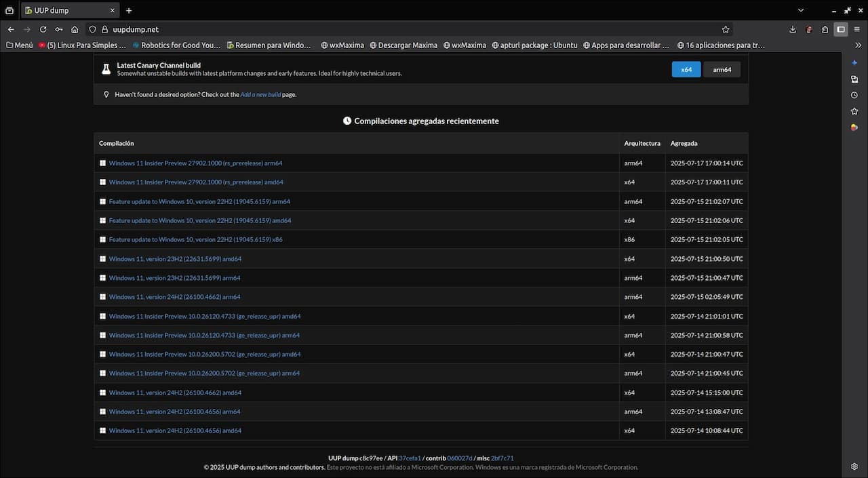The height and width of the screenshot is (478, 868).
Task: Show more bookmarks with the double chevron
Action: [x=858, y=45]
